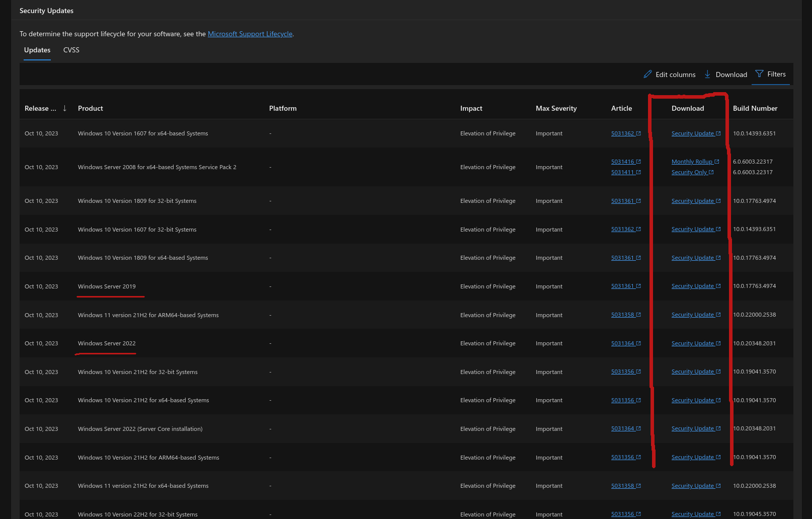This screenshot has width=812, height=519.
Task: Click the Edit columns button label
Action: [x=676, y=75]
